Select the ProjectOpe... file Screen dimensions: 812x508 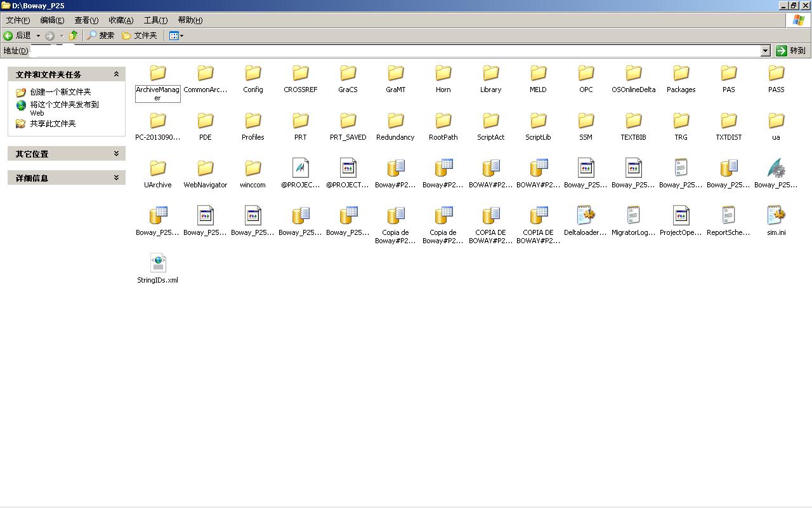tap(681, 222)
